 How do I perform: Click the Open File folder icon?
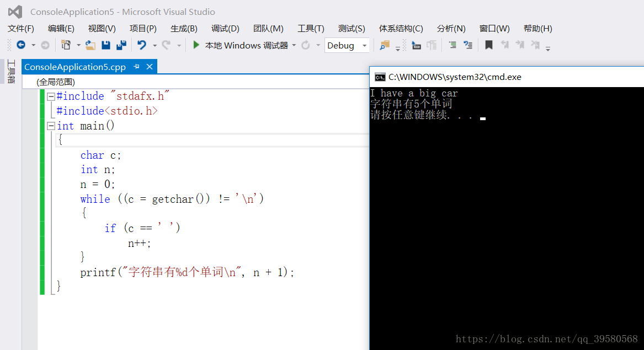91,45
